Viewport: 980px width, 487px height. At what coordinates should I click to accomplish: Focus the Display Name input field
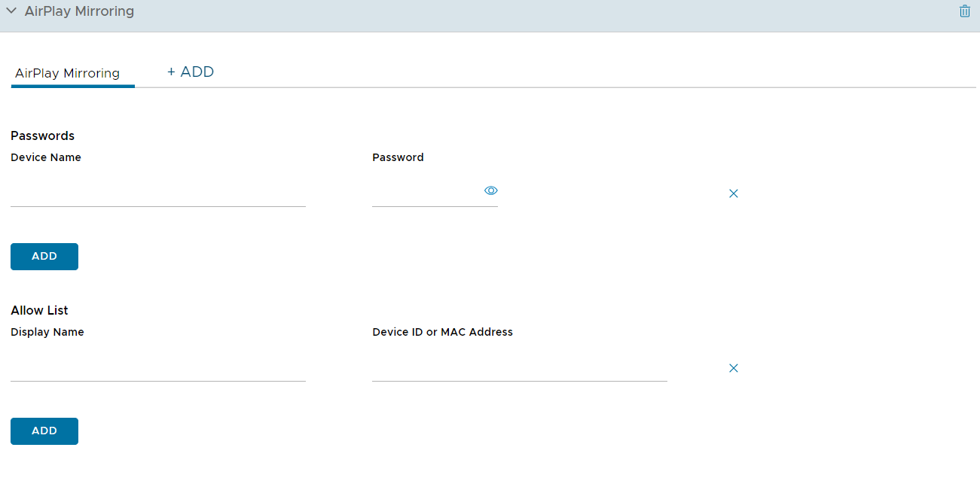tap(158, 368)
